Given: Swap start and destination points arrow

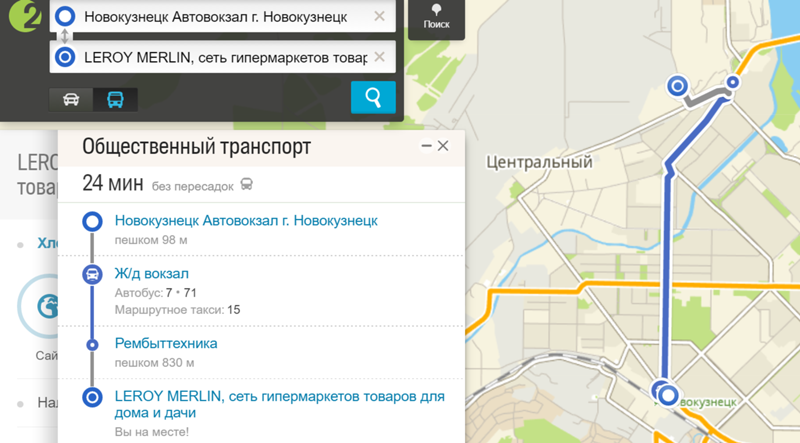Looking at the screenshot, I should click(65, 36).
